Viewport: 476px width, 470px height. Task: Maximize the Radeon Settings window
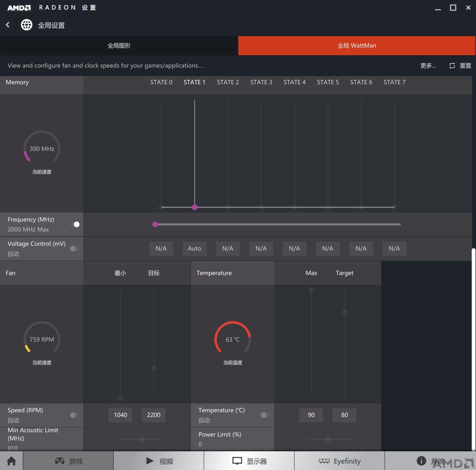point(453,8)
